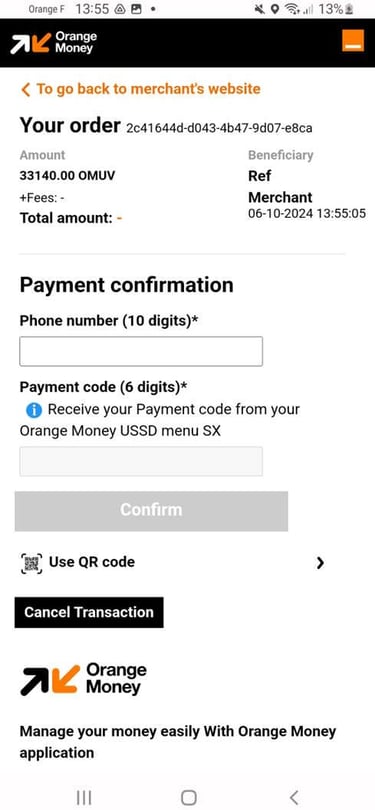This screenshot has height=810, width=375.
Task: Tap the Confirm payment button
Action: click(x=151, y=511)
